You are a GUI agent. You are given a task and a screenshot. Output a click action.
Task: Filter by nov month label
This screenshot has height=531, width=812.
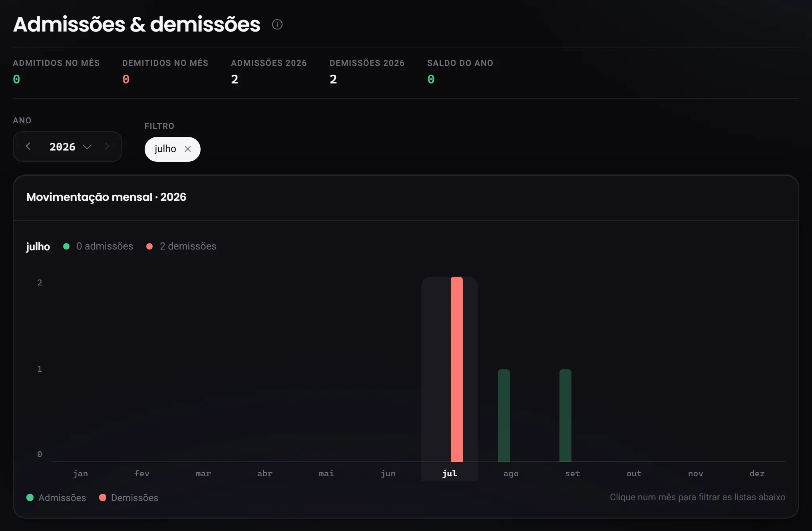click(696, 474)
